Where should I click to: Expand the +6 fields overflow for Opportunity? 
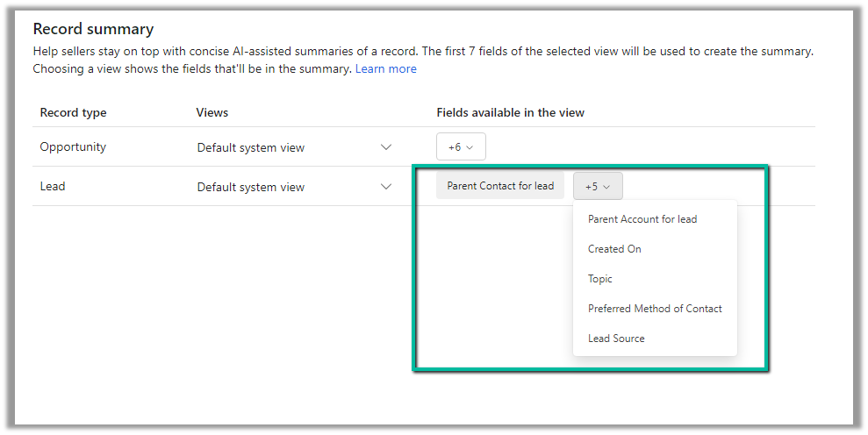point(461,147)
